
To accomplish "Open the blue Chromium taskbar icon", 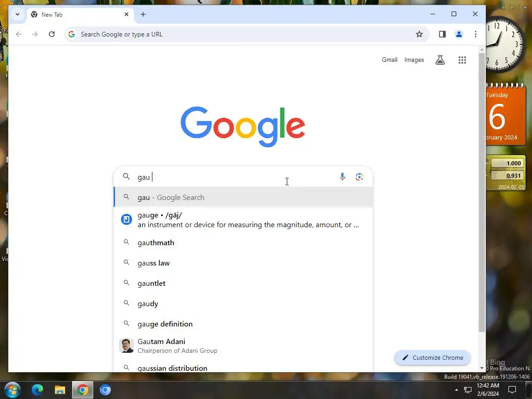I will (105, 390).
